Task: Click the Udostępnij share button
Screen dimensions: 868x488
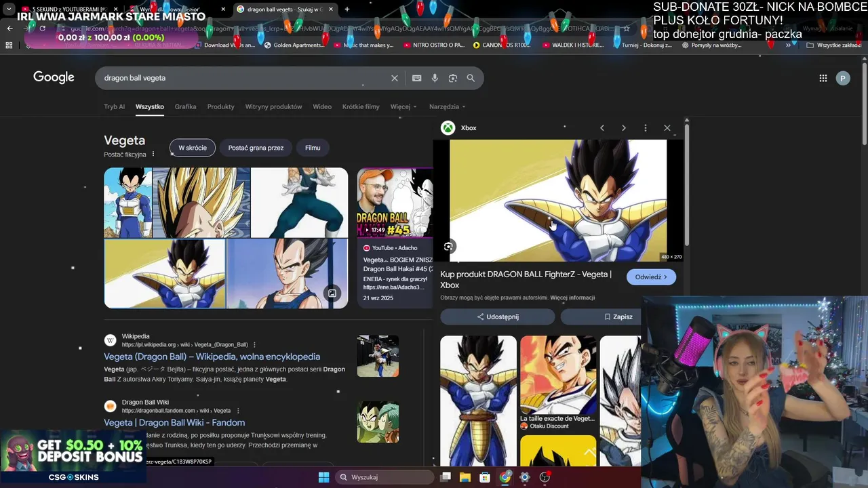Action: [x=498, y=317]
